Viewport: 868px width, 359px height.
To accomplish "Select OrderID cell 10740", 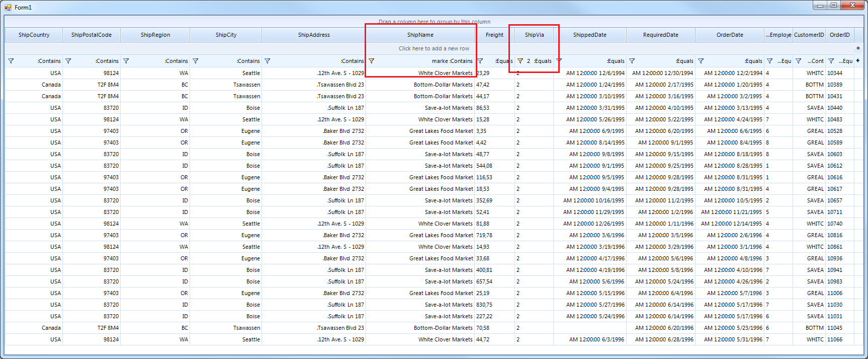I will point(840,224).
